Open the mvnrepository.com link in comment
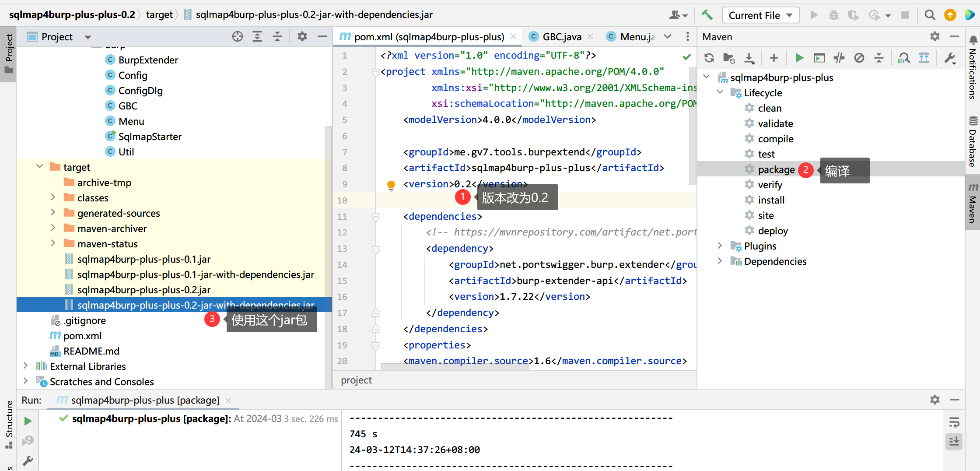 [x=575, y=232]
